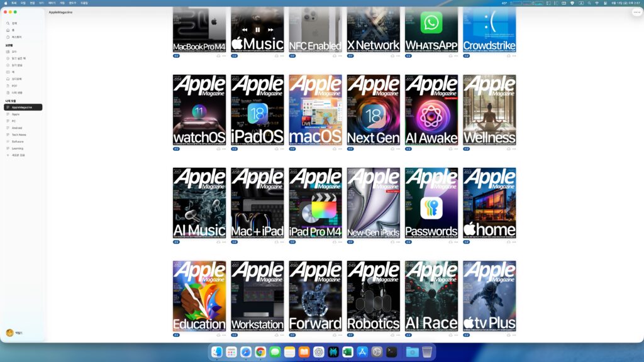Open the more options menu for New-Gen iPads issue
The width and height of the screenshot is (644, 362).
(x=398, y=242)
